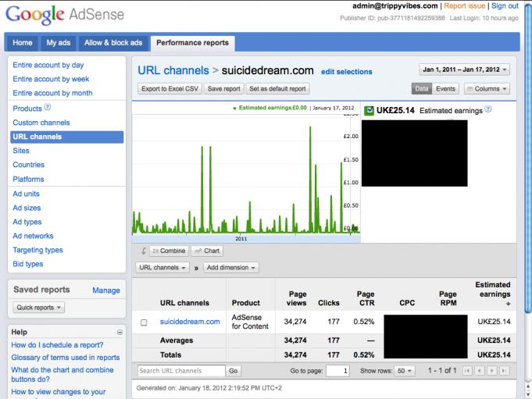The width and height of the screenshot is (532, 399).
Task: Open the Add dimension dropdown
Action: click(x=231, y=268)
